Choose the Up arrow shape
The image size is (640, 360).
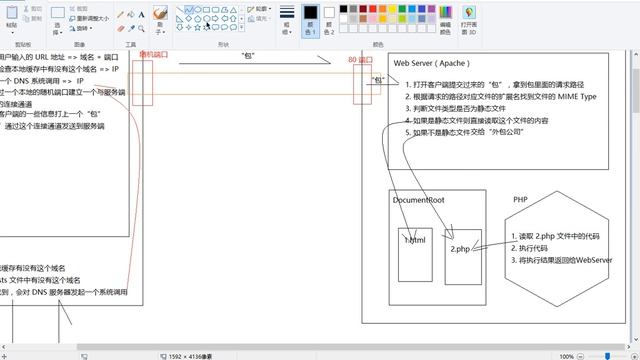[233, 19]
